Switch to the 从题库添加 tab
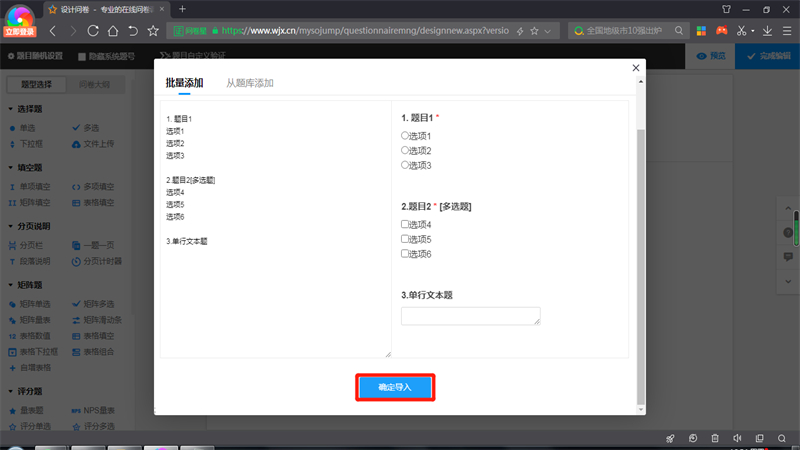800x450 pixels. [249, 83]
